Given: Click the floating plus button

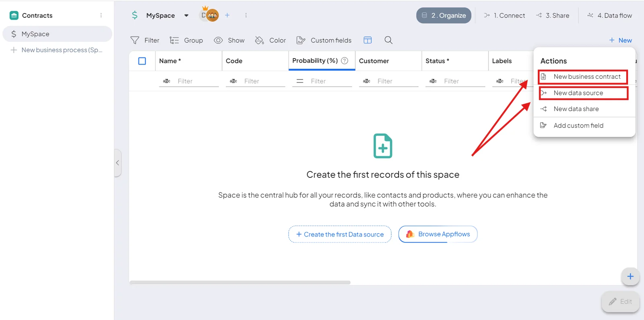Looking at the screenshot, I should [x=630, y=277].
